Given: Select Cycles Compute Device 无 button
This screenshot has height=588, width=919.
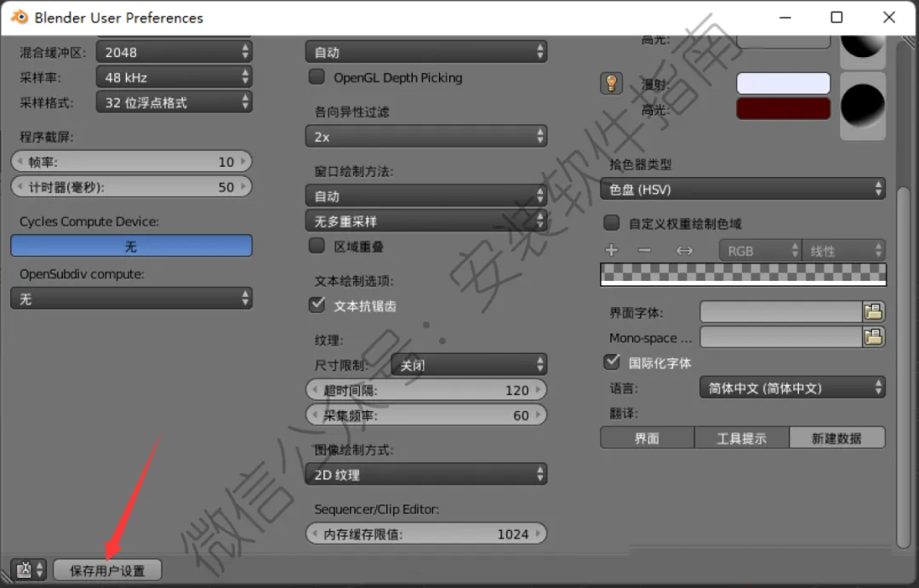Looking at the screenshot, I should point(131,246).
